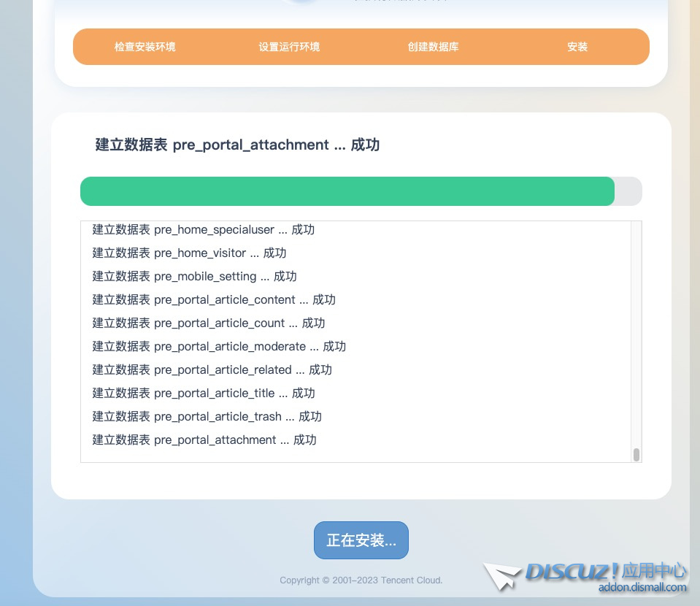Click the 应用中心 text in watermark
The width and height of the screenshot is (700, 606).
(655, 570)
